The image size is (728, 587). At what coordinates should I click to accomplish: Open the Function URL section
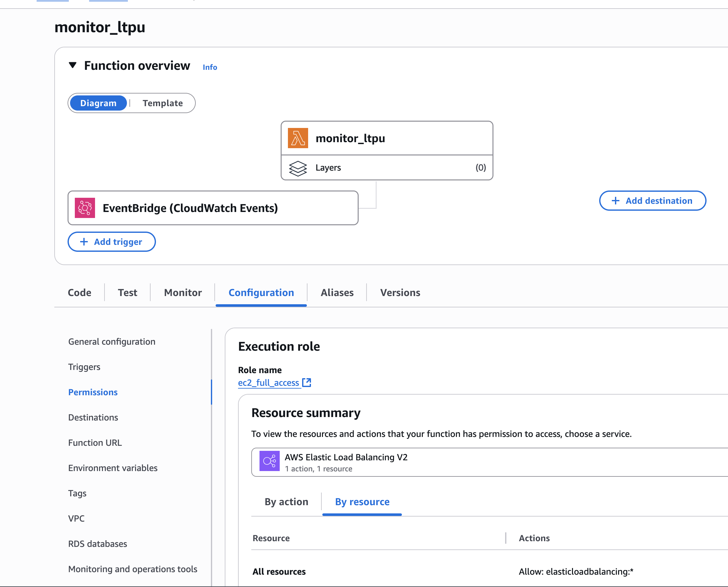pos(95,443)
